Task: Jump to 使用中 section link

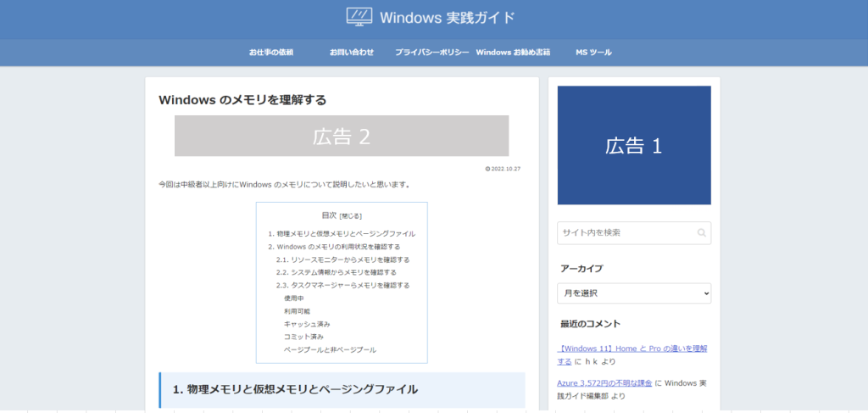Action: [294, 299]
